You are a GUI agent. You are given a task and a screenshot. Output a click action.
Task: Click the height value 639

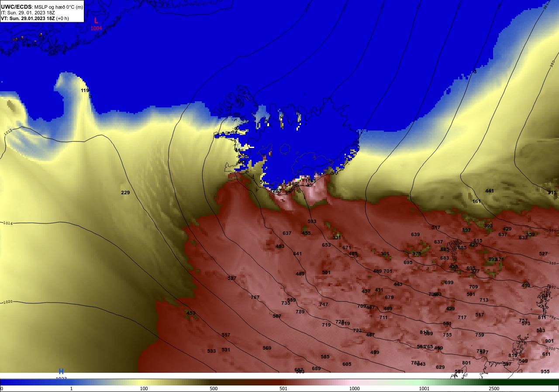[415, 234]
